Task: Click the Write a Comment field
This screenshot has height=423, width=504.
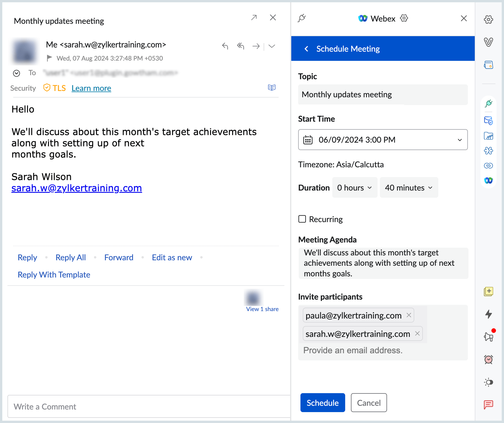Action: click(x=149, y=406)
